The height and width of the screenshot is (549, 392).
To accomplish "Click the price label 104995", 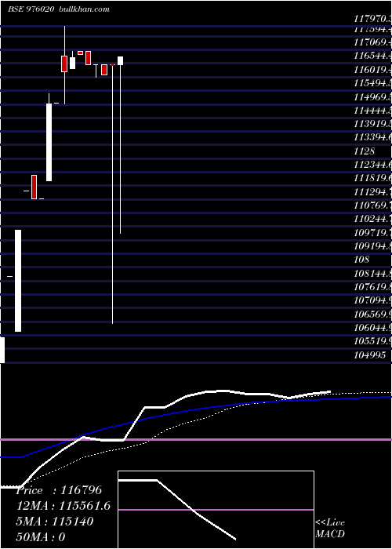I will 370,355.
